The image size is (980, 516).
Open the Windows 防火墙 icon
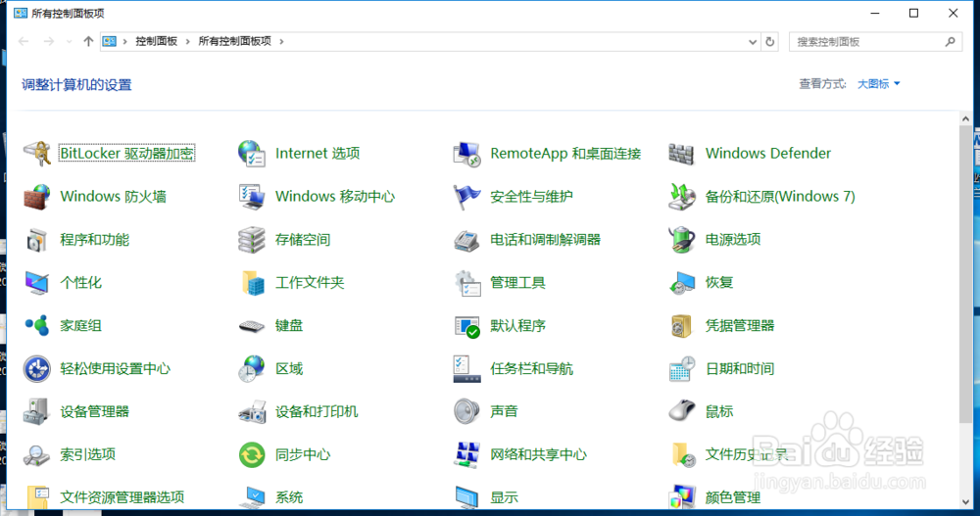tap(37, 197)
